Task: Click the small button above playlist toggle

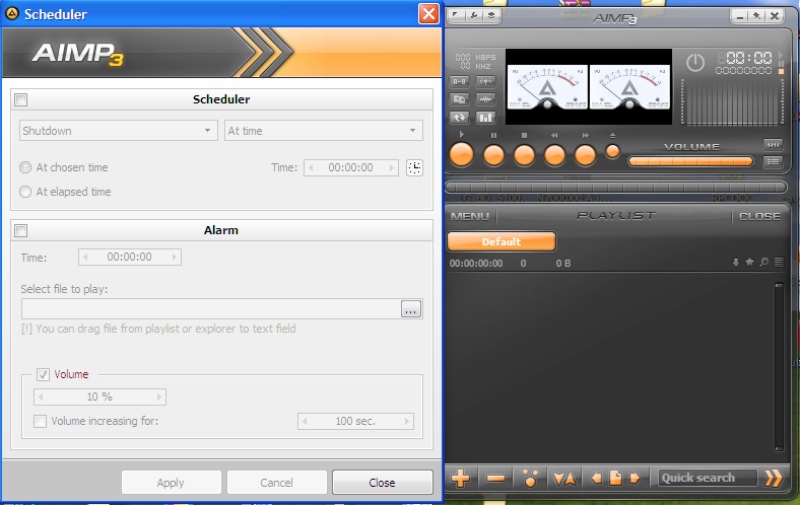Action: (773, 145)
